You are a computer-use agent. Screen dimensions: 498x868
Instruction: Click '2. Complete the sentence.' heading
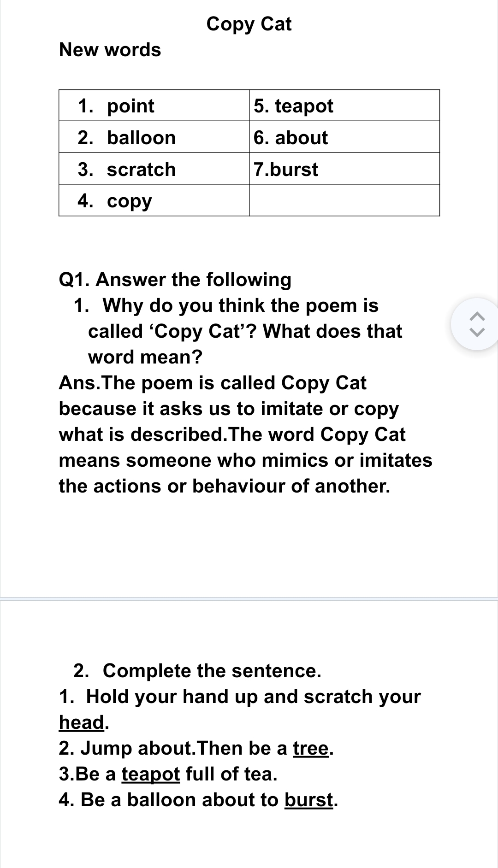pyautogui.click(x=197, y=671)
